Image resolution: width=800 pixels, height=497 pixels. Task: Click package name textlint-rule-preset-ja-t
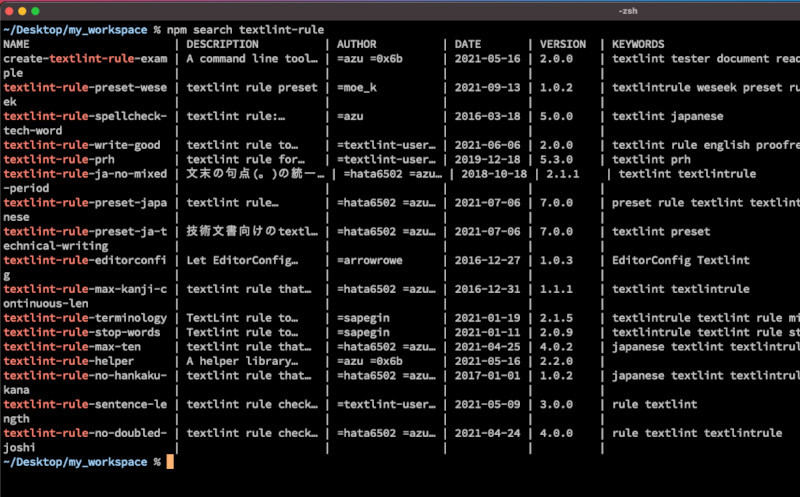click(85, 231)
